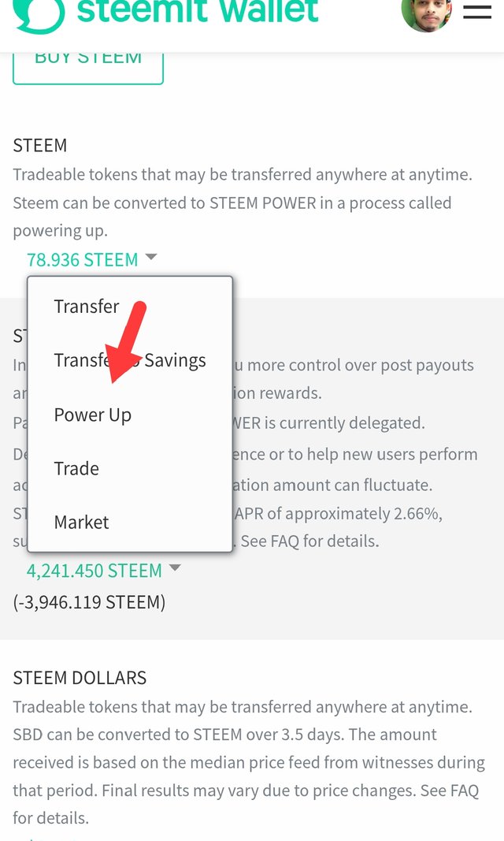Click the delegated (-3,946.119 STEEM) amount
The image size is (504, 841).
pyautogui.click(x=89, y=602)
